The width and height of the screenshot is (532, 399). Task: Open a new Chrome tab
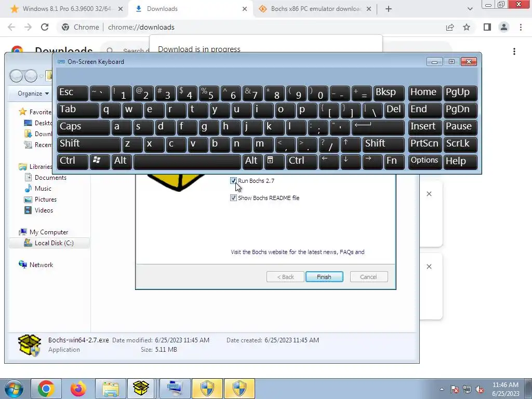[389, 9]
